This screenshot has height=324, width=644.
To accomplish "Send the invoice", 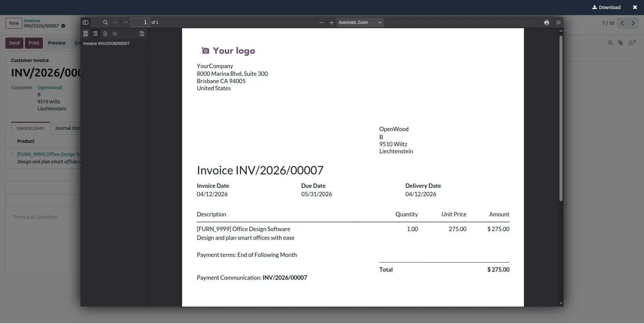I will [14, 43].
